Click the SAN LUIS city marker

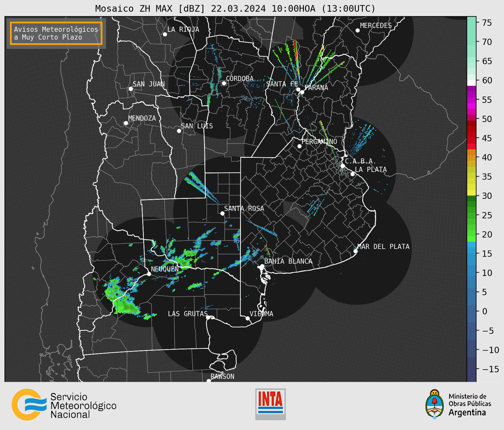179,131
